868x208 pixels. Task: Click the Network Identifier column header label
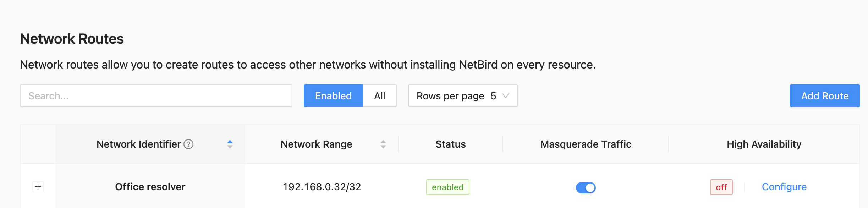pyautogui.click(x=138, y=144)
